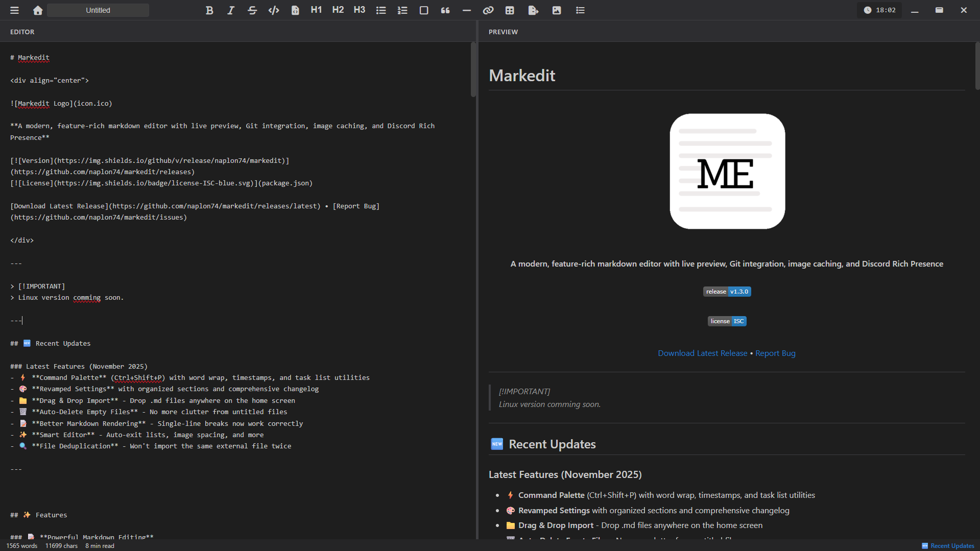Screen dimensions: 980x551
Task: Open the Download Latest Release link
Action: [x=702, y=353]
